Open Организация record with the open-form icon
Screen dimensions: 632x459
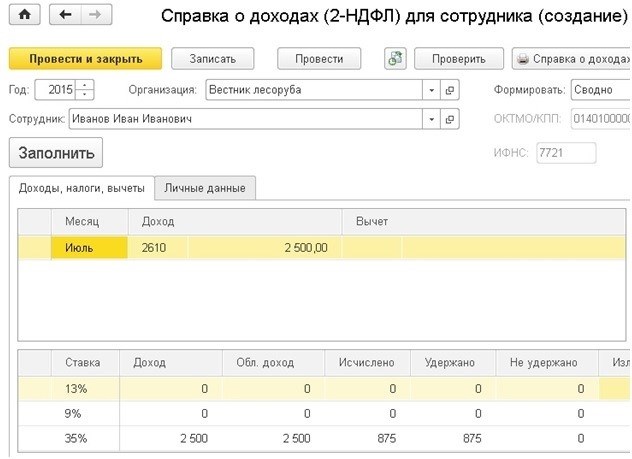point(450,89)
